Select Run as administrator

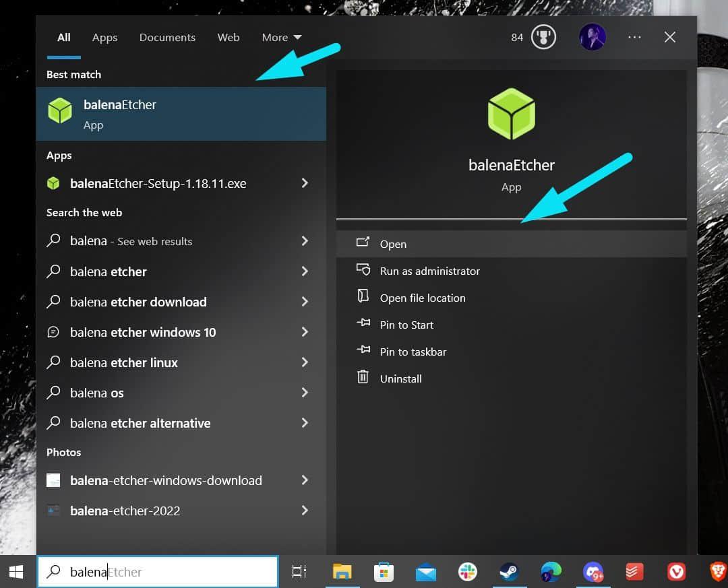tap(429, 271)
